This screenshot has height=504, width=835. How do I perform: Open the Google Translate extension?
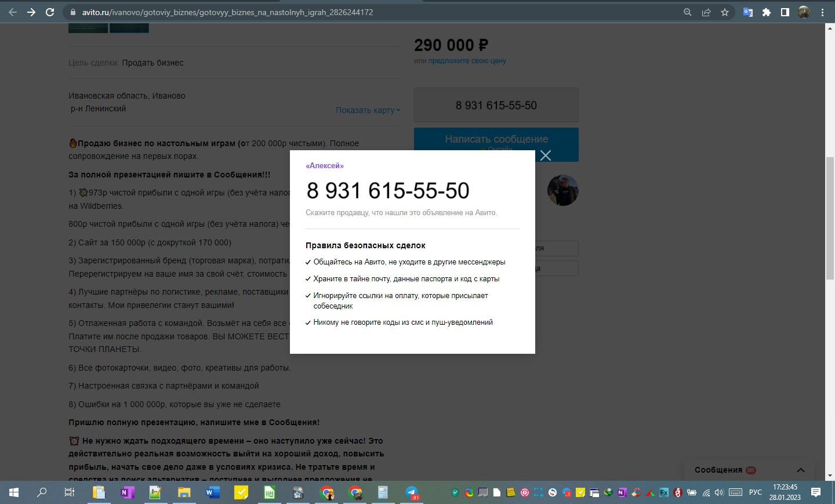pos(748,12)
